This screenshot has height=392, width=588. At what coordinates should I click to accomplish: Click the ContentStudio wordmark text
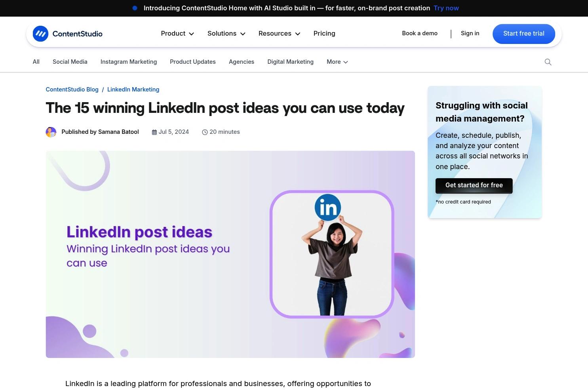78,34
